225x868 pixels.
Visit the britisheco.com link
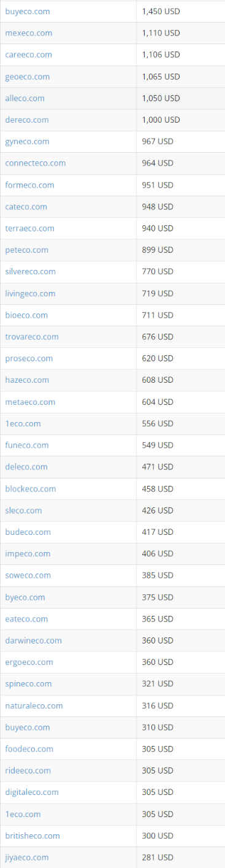coord(32,835)
